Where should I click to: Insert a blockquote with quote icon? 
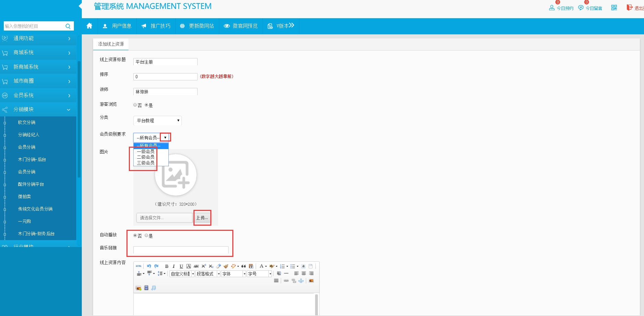pos(244,266)
